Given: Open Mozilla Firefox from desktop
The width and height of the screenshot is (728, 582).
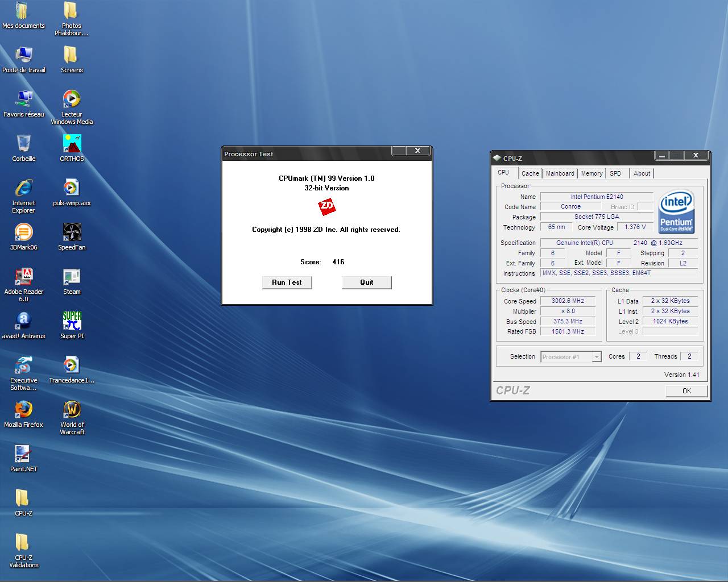Looking at the screenshot, I should pos(23,410).
